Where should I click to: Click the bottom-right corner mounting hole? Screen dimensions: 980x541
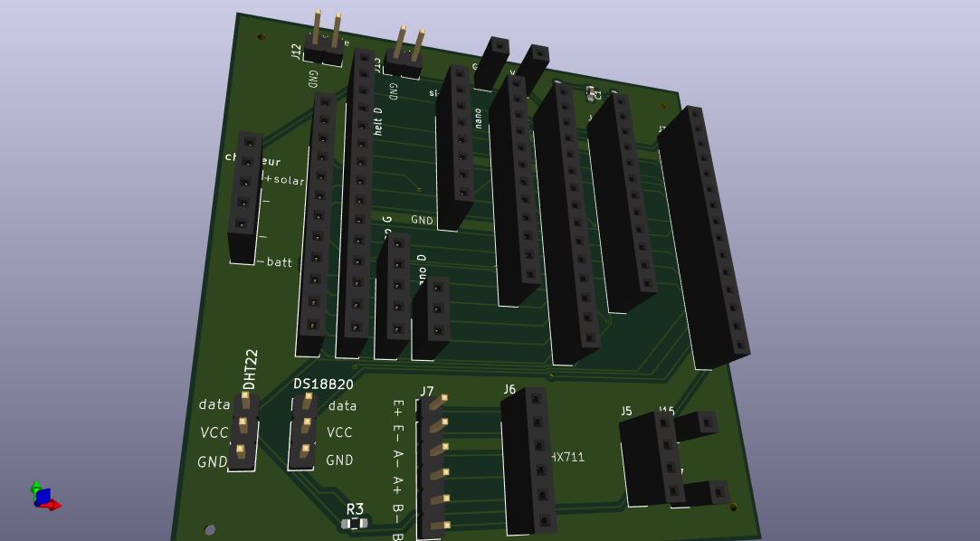733,507
